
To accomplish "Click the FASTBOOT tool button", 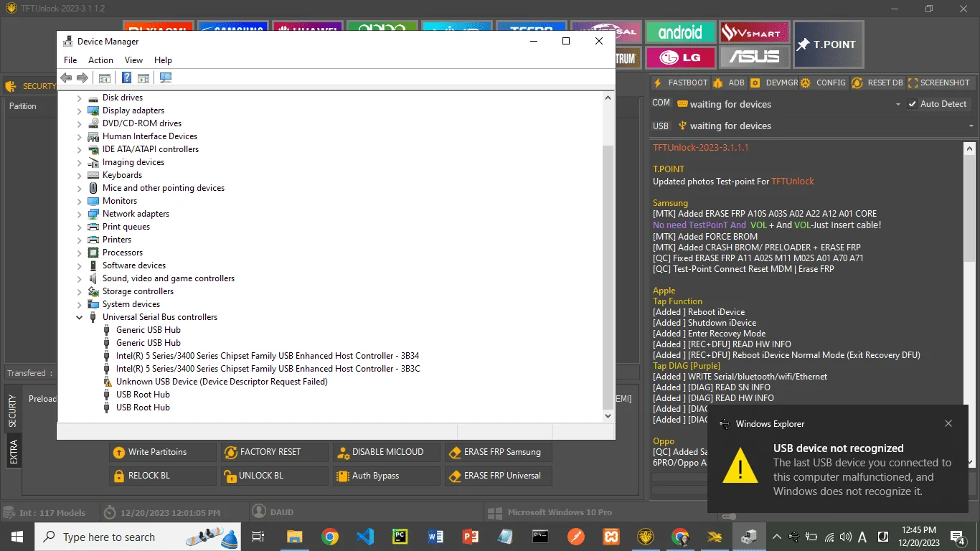I will point(680,83).
